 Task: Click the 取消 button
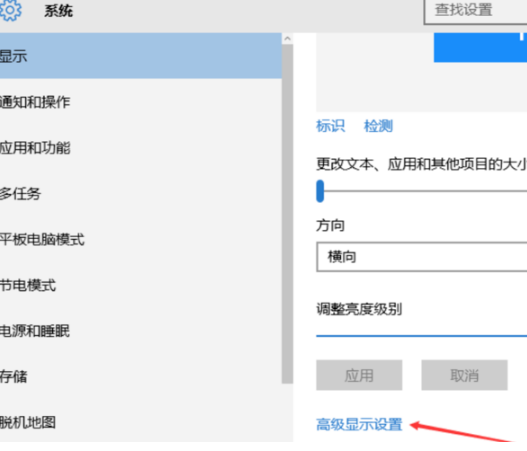464,375
